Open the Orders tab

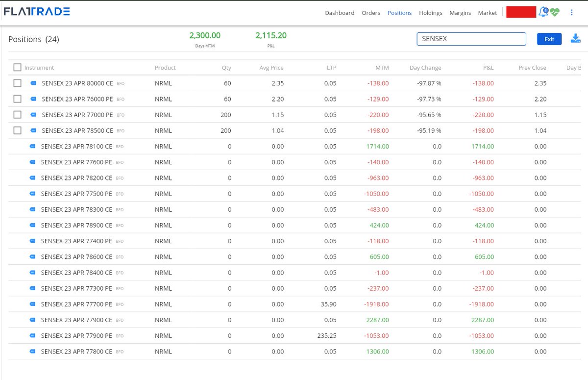pyautogui.click(x=371, y=13)
